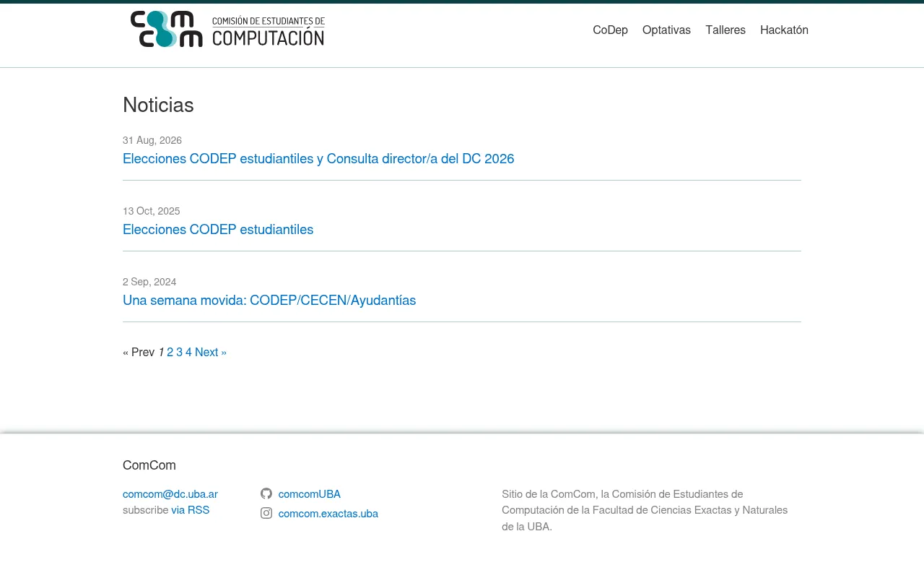Click the footer description starting with Sitio de la ComCom
Screen dimensions: 924x578
[645, 510]
